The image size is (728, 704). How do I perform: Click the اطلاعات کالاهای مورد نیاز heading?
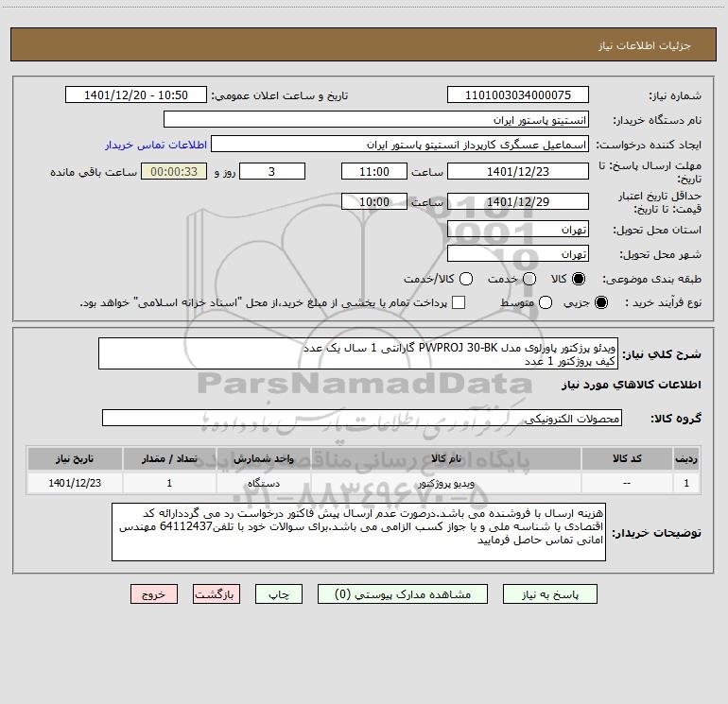point(632,385)
